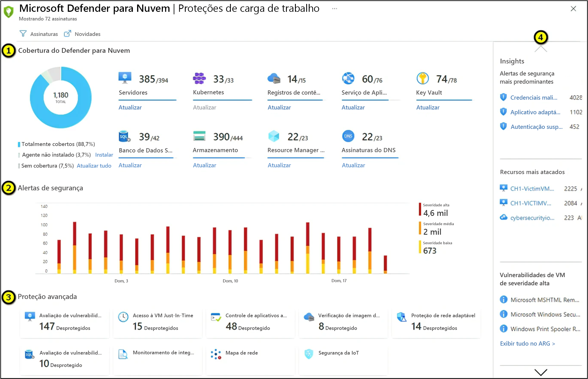
Task: Click the shield icon beside Aplicativo adaptá...
Action: point(503,112)
